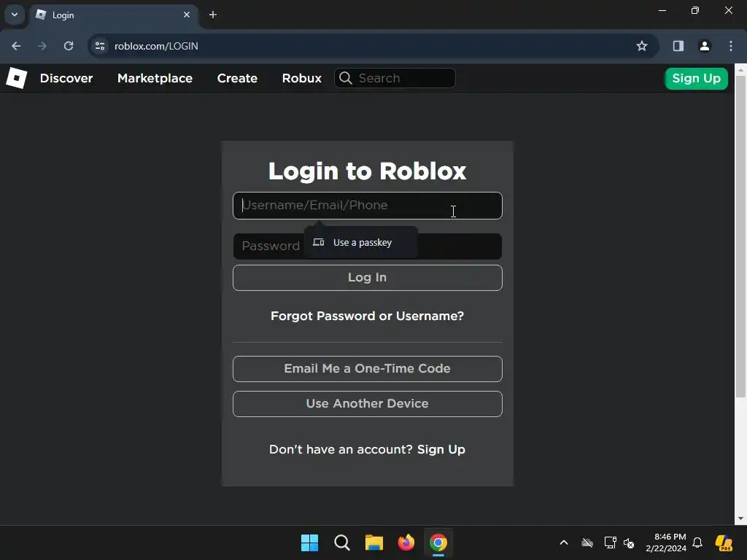This screenshot has height=560, width=747.
Task: Open Chrome three-dot menu
Action: pyautogui.click(x=730, y=46)
